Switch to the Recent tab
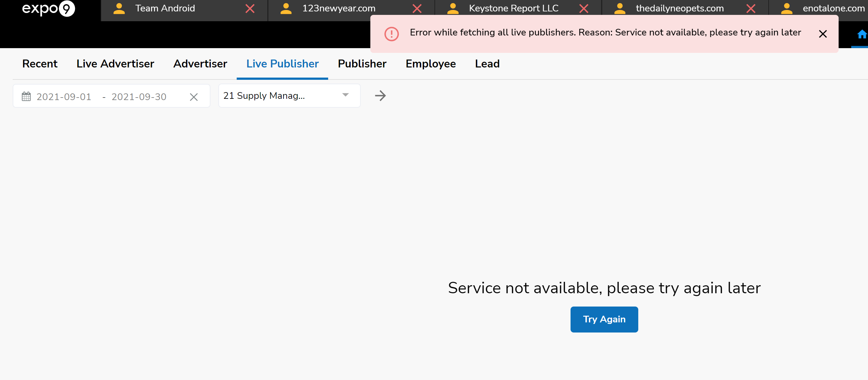The width and height of the screenshot is (868, 380). point(40,64)
